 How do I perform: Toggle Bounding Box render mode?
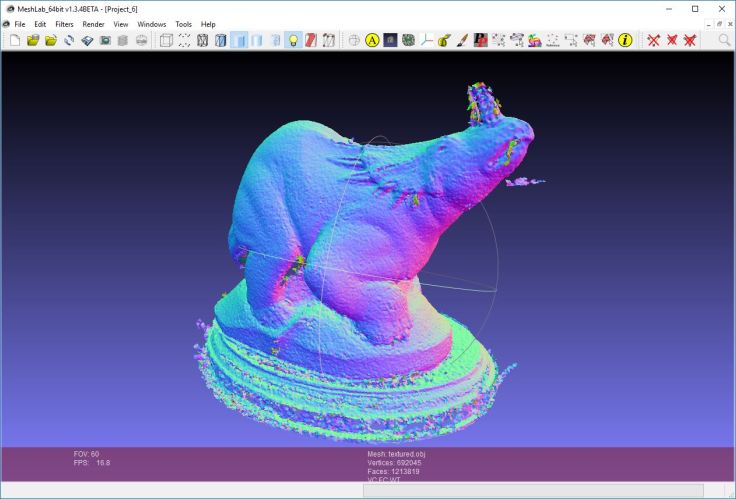pos(166,40)
